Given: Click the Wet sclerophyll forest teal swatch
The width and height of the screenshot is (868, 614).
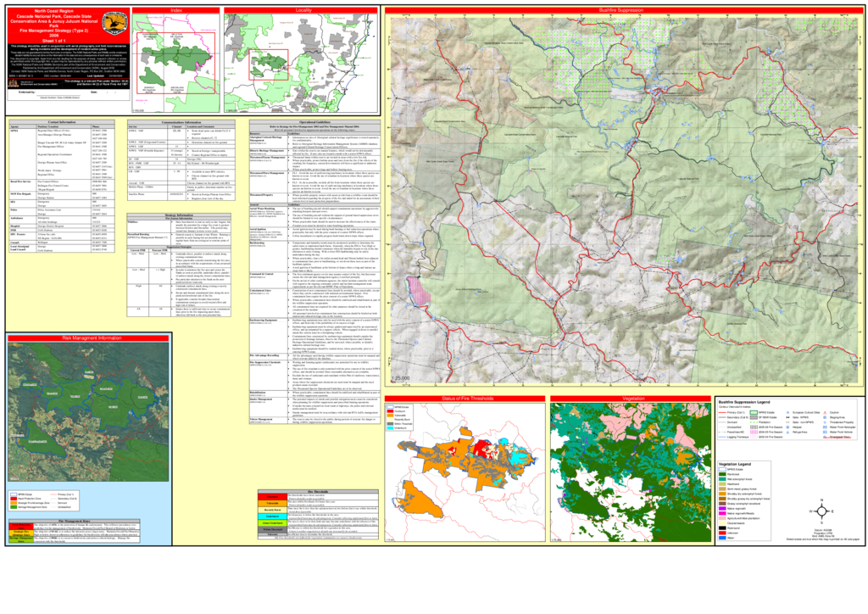Looking at the screenshot, I should (722, 479).
